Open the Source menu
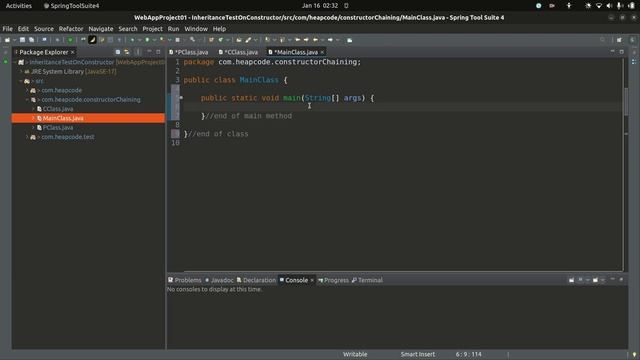 44,29
